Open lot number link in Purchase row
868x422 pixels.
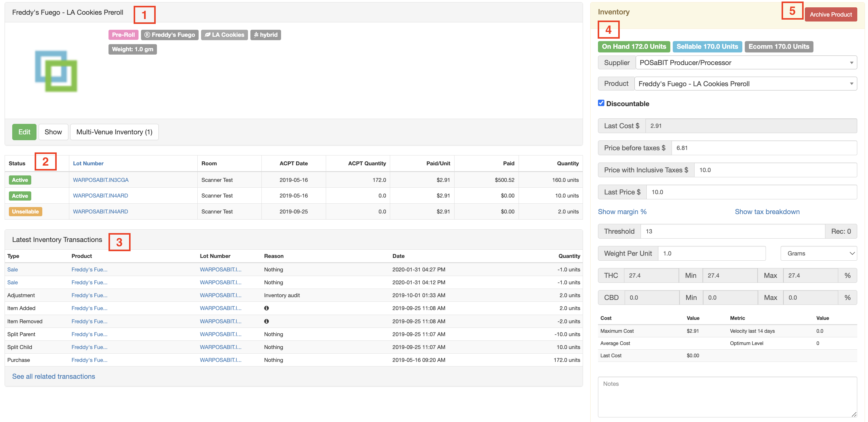click(220, 360)
